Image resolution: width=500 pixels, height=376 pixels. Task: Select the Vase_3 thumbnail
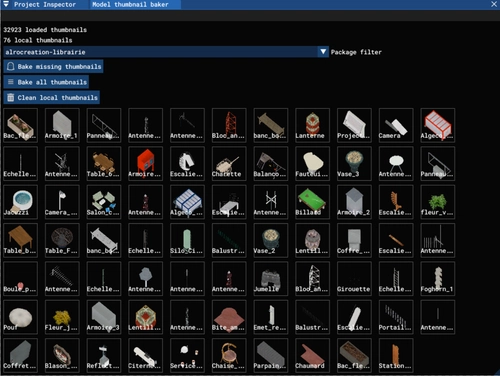(354, 163)
